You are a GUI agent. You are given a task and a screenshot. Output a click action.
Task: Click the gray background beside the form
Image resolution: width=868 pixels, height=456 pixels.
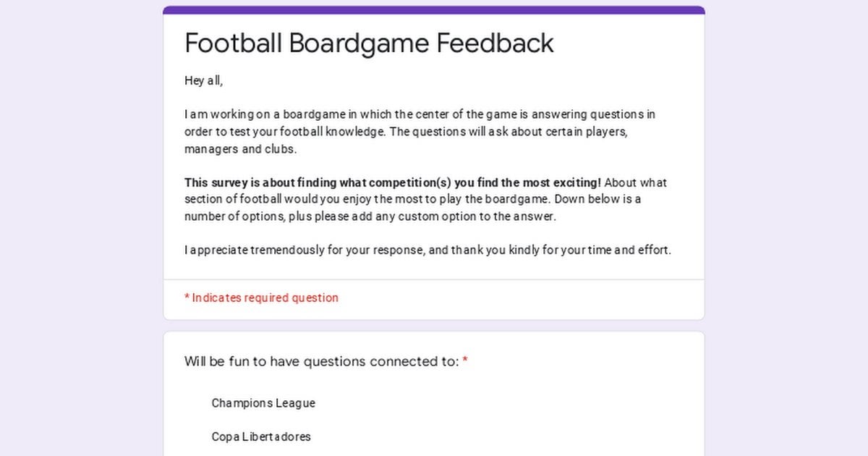[80, 228]
